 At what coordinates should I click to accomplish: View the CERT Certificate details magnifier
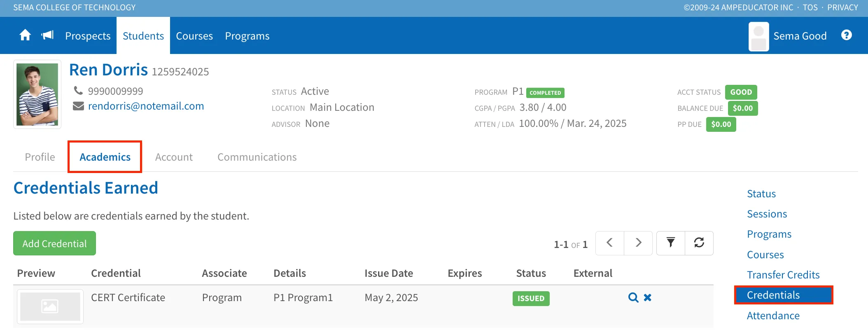tap(633, 297)
